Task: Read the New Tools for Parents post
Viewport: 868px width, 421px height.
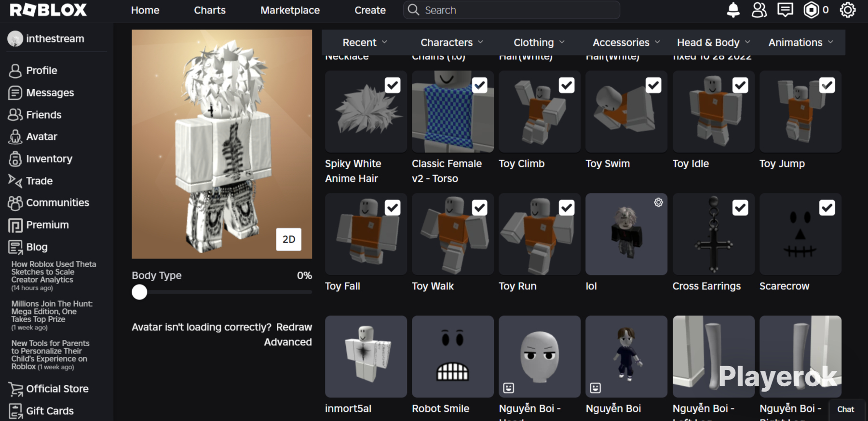Action: point(51,354)
